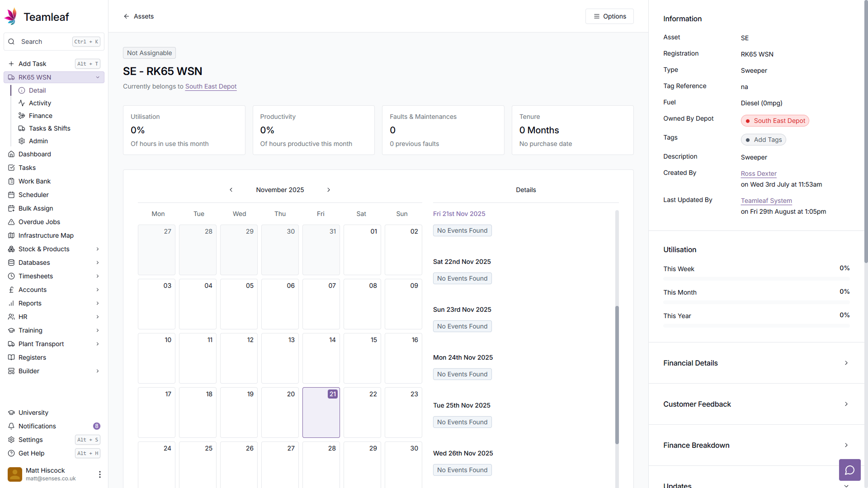The width and height of the screenshot is (868, 488).
Task: Click the Search input field
Action: tap(45, 42)
